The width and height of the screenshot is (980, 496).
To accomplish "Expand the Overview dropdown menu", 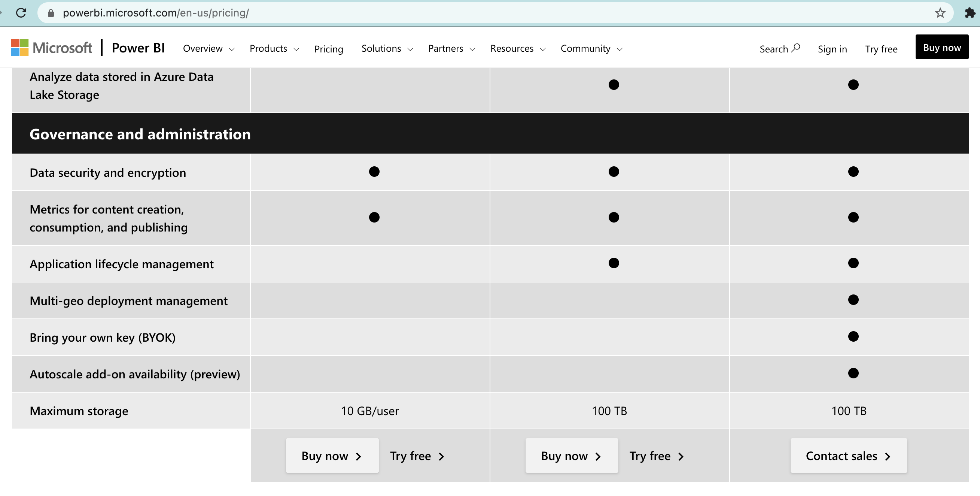I will point(209,49).
